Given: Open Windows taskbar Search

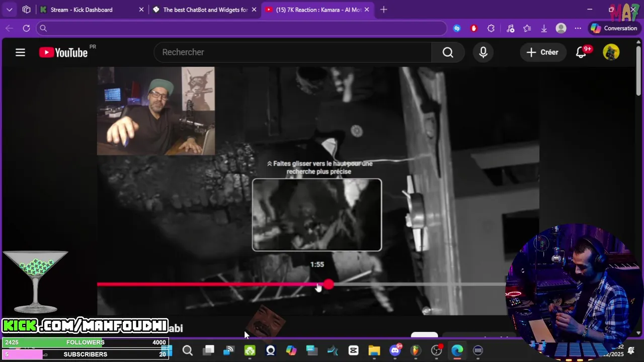Looking at the screenshot, I should pos(188,350).
